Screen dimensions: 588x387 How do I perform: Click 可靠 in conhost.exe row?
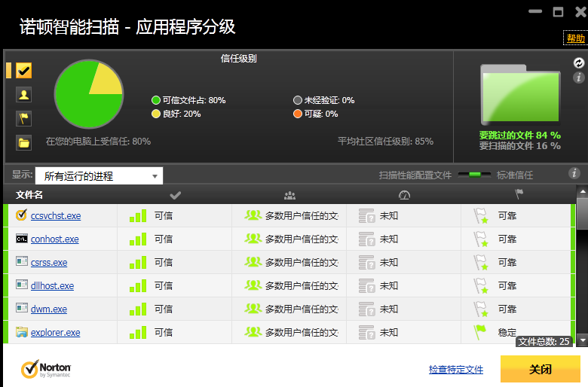pos(507,239)
